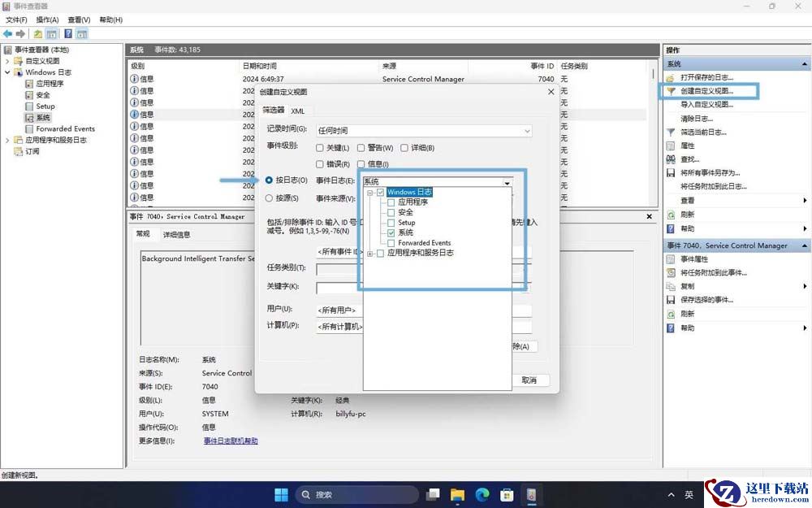Viewport: 812px width, 508px height.
Task: Click the 保存选择的事件 disk icon
Action: point(671,300)
